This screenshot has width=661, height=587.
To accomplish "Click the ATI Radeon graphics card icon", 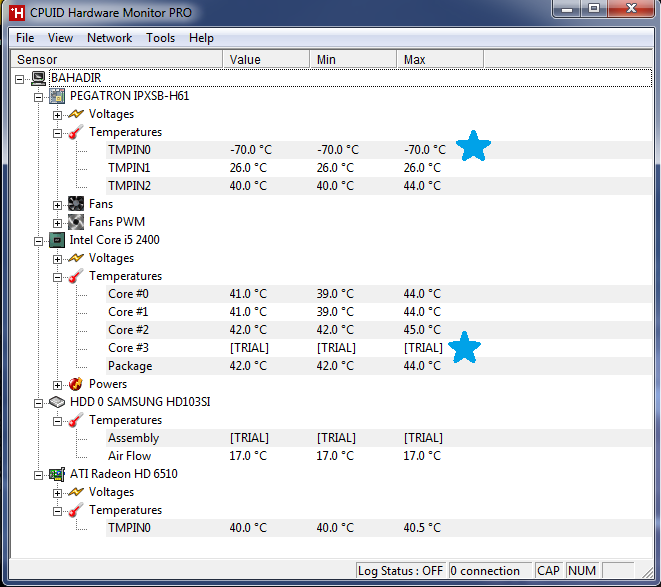I will (57, 474).
